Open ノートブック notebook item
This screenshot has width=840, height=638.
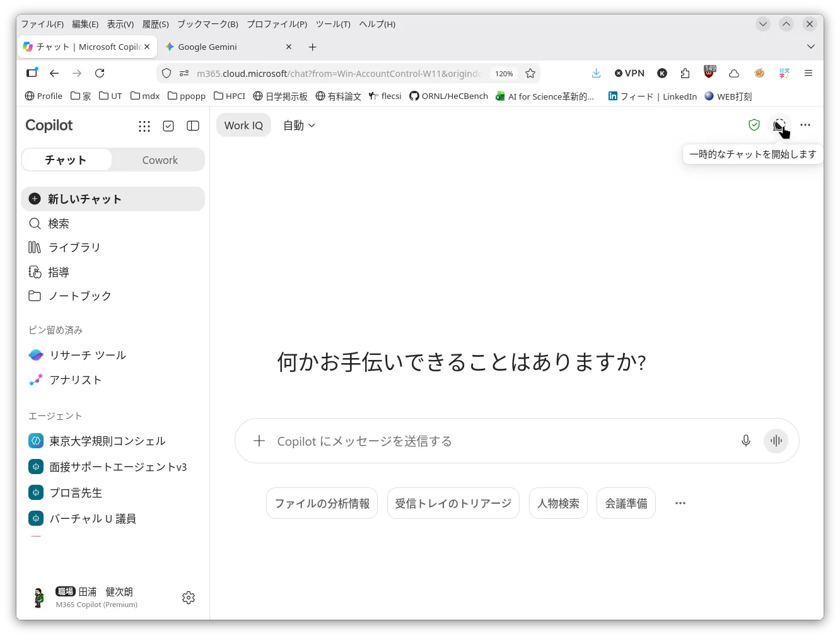click(113, 296)
